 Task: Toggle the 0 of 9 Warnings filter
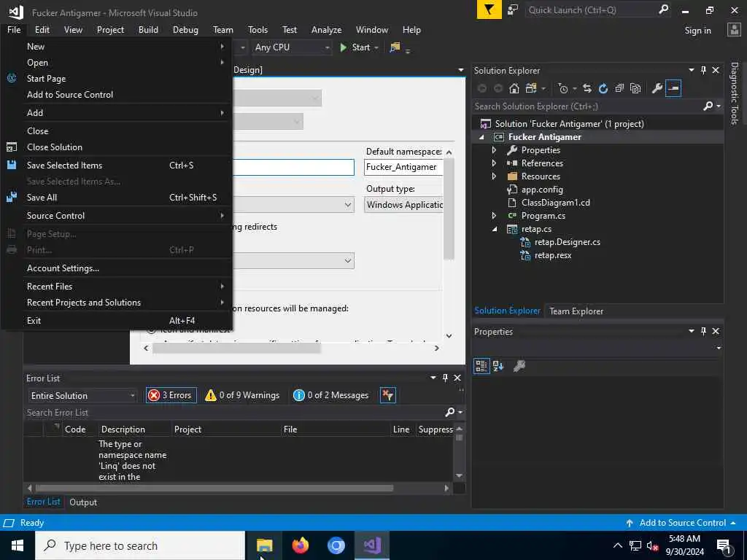242,395
